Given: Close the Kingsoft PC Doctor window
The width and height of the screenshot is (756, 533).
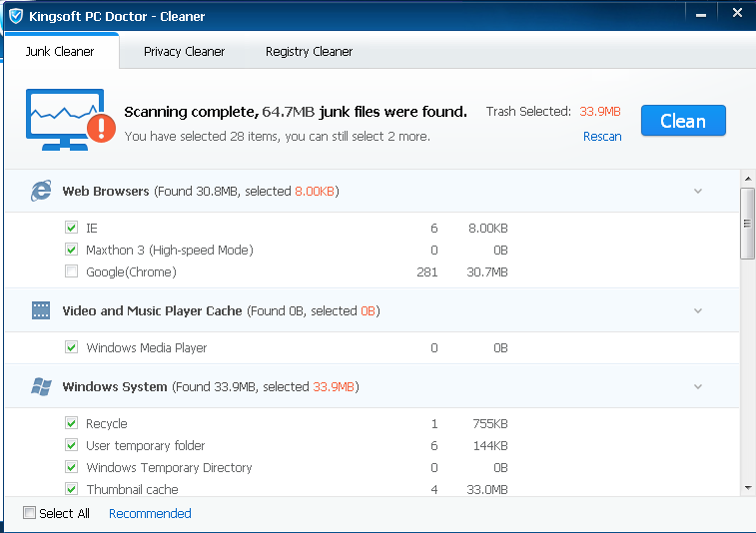Looking at the screenshot, I should [737, 14].
